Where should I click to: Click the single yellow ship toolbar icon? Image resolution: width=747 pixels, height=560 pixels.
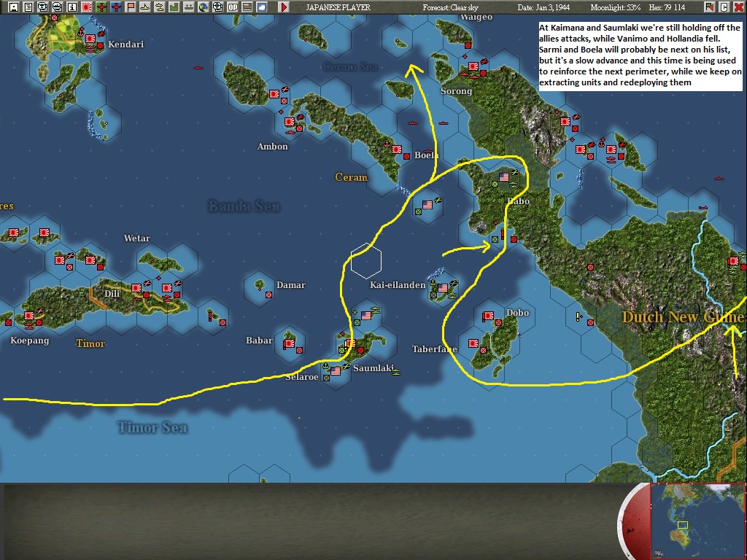(x=145, y=7)
